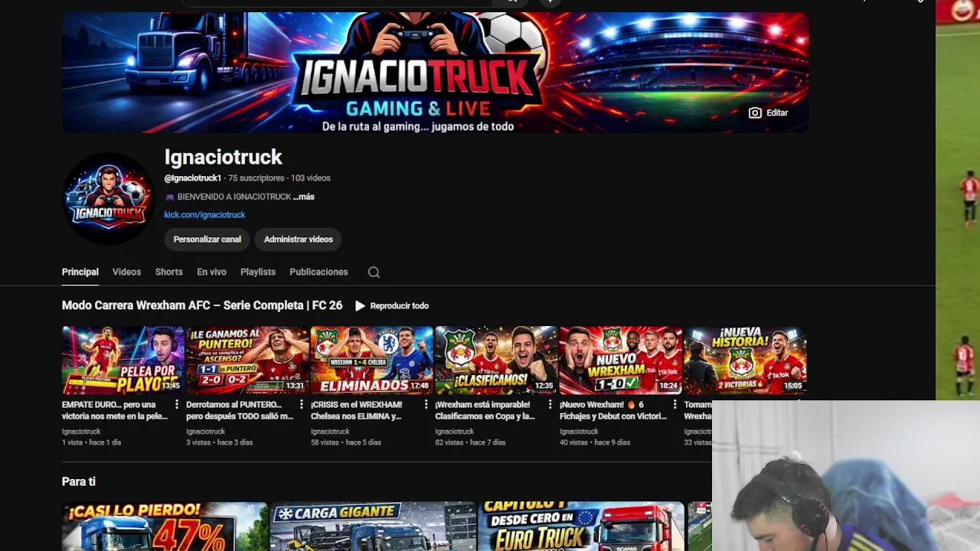Open options menu for CRISIS en el WREXHAM video
Image resolution: width=980 pixels, height=551 pixels.
[x=426, y=405]
